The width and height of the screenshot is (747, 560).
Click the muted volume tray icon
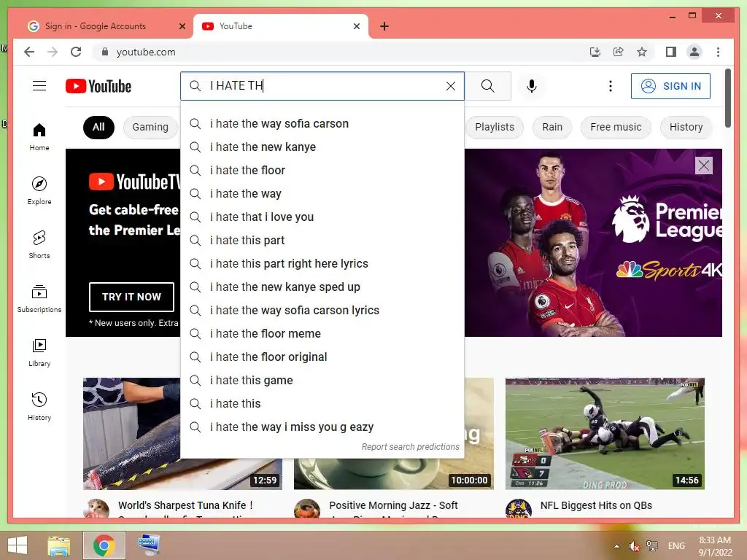pyautogui.click(x=634, y=546)
